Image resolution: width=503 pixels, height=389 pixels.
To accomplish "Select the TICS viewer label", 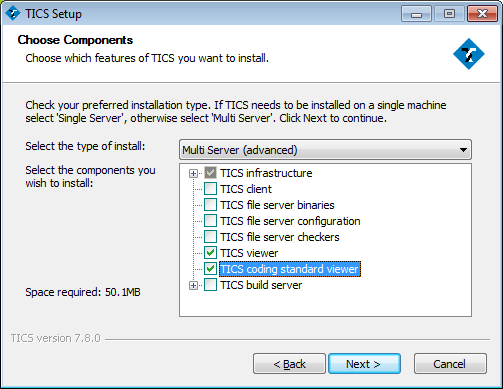I will 249,253.
